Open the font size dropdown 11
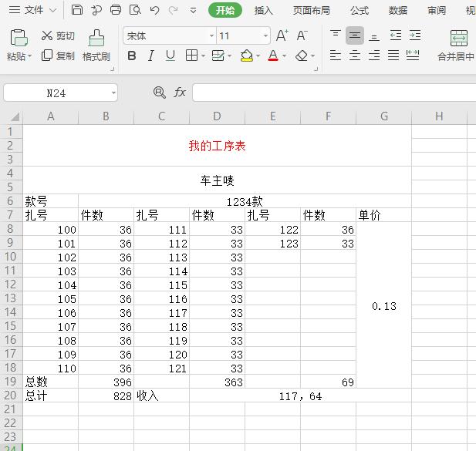Screen dimensions: 476x451 (x=265, y=35)
